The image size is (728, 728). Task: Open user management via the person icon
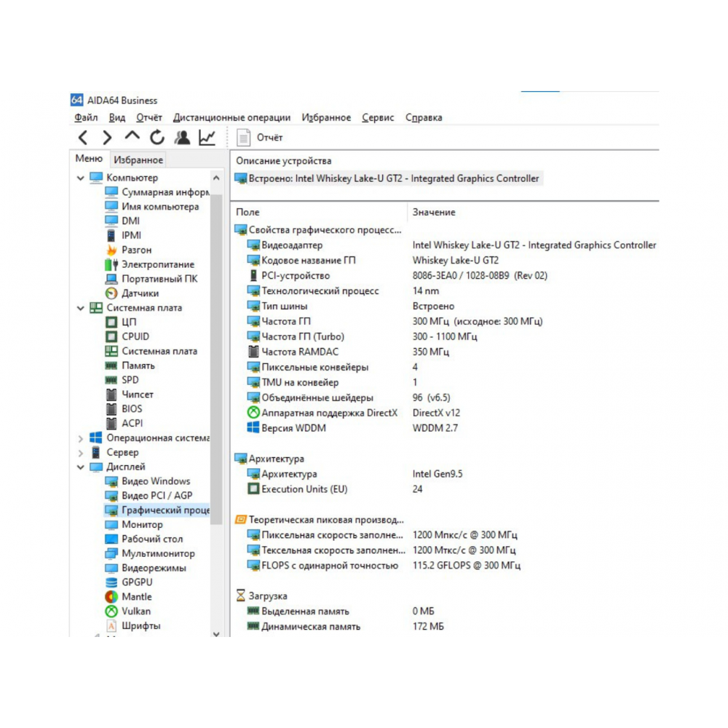[182, 138]
